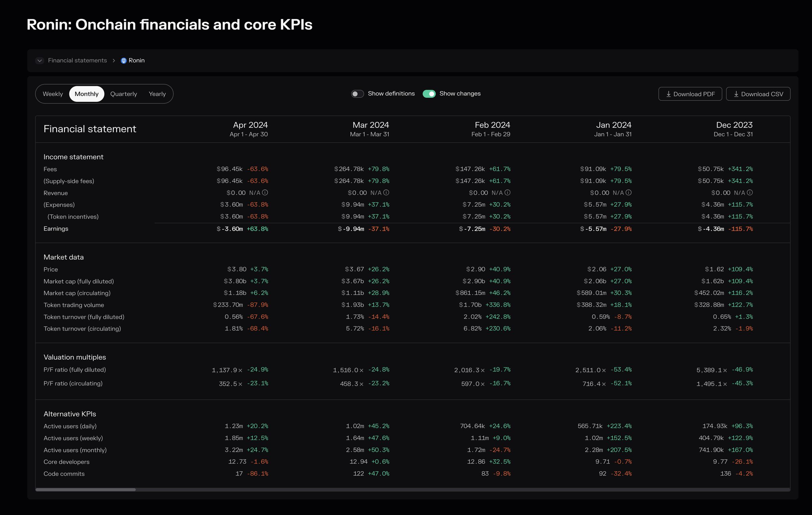Screen dimensions: 812x515
Task: Click Revenue info icon under Jan 2024
Action: coord(628,192)
